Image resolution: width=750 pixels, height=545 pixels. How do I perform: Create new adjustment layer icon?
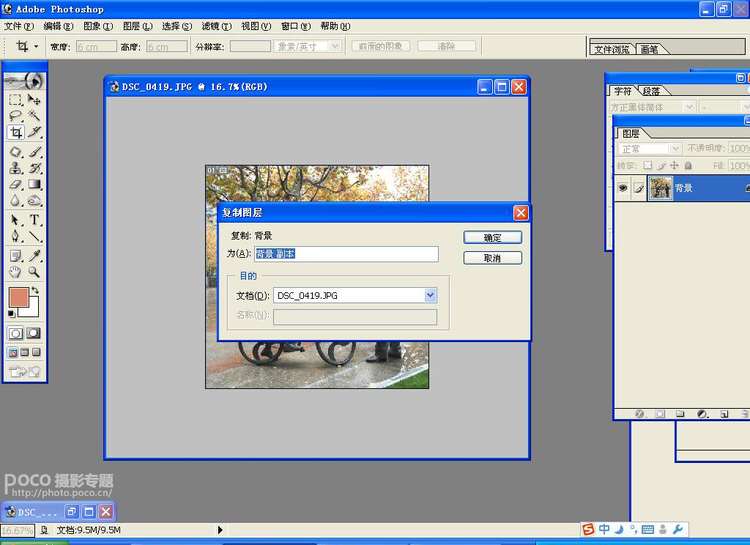click(702, 414)
